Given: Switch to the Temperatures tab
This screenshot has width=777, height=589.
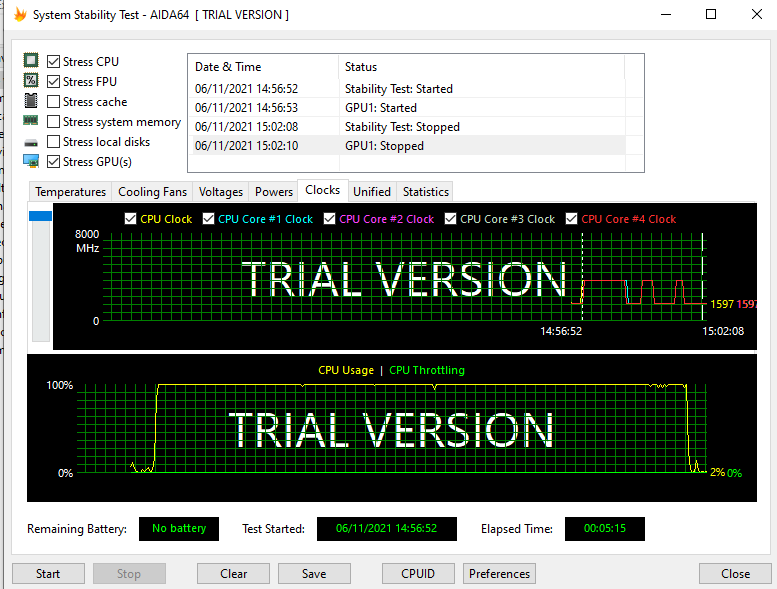Looking at the screenshot, I should pos(70,192).
